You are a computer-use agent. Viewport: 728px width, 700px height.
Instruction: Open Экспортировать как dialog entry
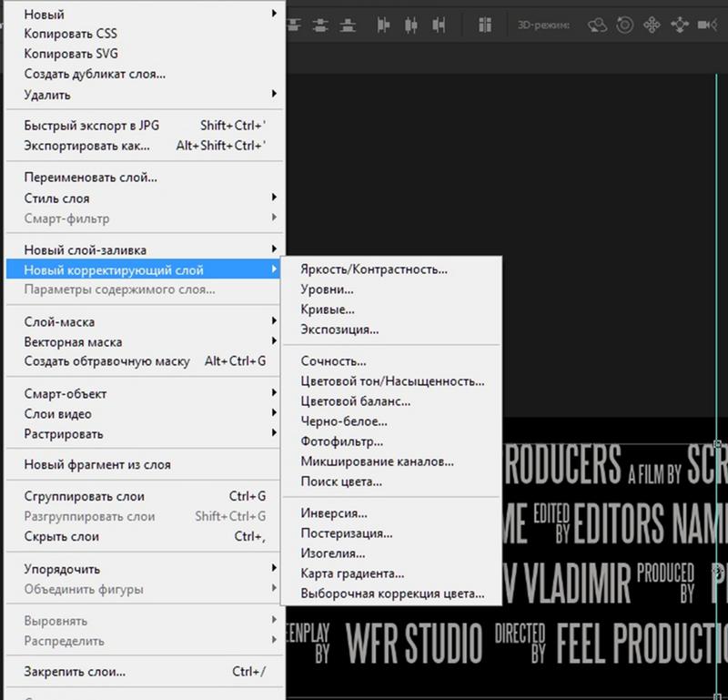(143, 146)
